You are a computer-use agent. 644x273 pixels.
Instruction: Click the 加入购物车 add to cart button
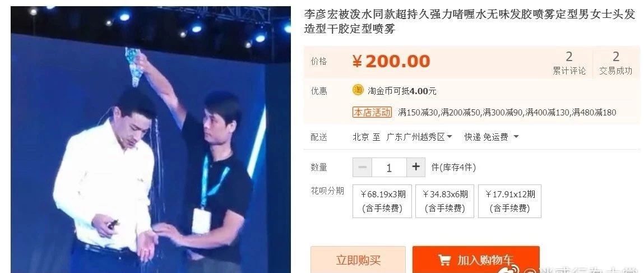pos(476,260)
